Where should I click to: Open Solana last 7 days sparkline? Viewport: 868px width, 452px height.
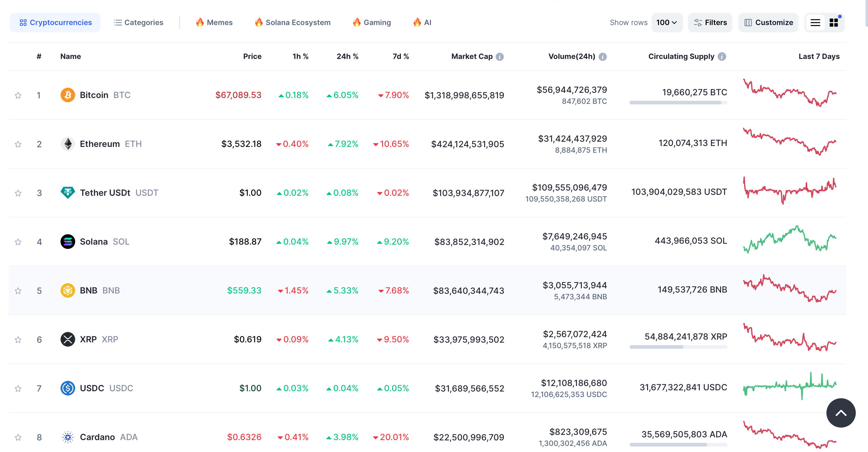(790, 239)
